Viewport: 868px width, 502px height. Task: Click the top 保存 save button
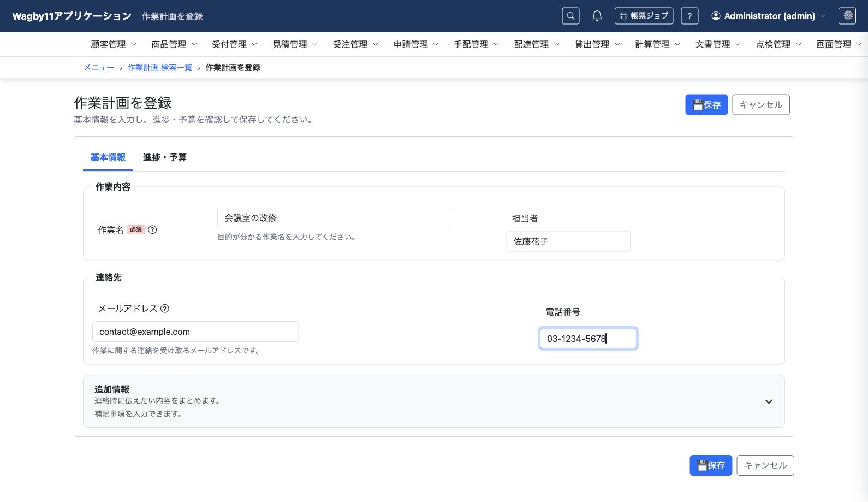click(706, 105)
